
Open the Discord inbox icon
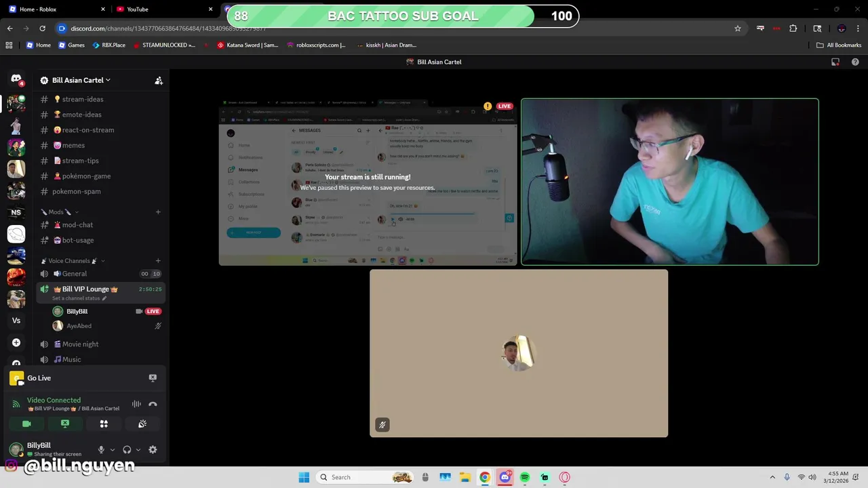835,62
